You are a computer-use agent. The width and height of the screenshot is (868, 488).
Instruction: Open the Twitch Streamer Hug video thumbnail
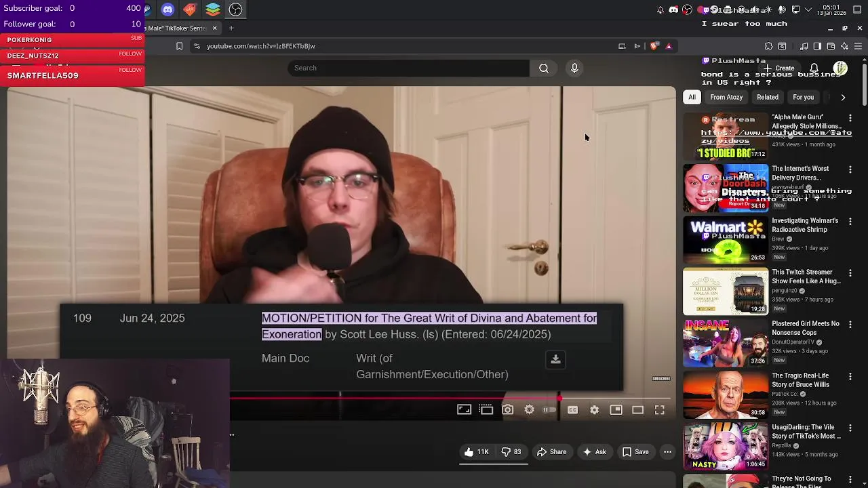(x=726, y=291)
